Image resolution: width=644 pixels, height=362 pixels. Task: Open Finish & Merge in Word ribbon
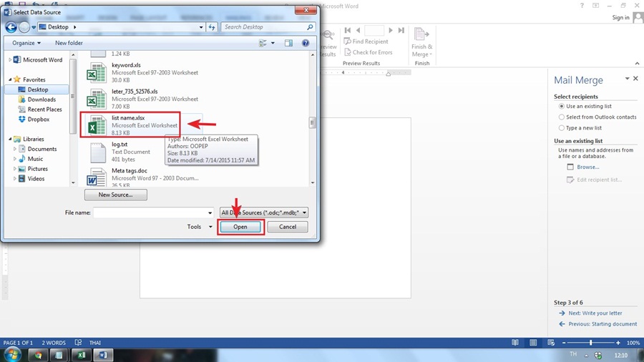coord(421,42)
